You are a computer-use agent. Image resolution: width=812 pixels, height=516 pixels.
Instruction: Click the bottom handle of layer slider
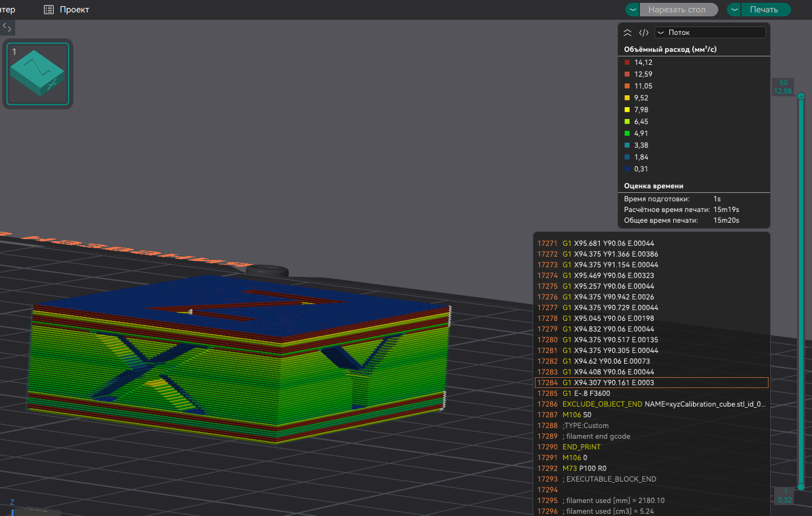pyautogui.click(x=801, y=487)
